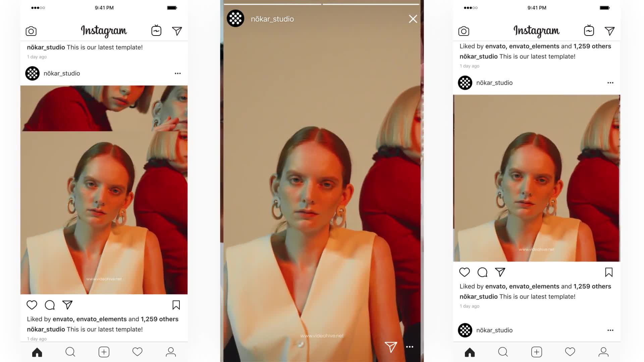Image resolution: width=644 pixels, height=362 pixels.
Task: Tap the heart/like icon on left post
Action: [32, 305]
